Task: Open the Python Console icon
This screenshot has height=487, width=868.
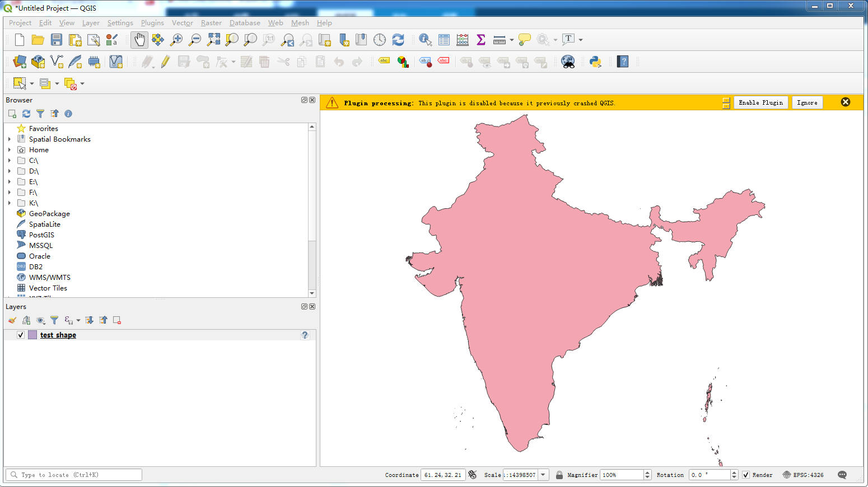Action: point(595,62)
